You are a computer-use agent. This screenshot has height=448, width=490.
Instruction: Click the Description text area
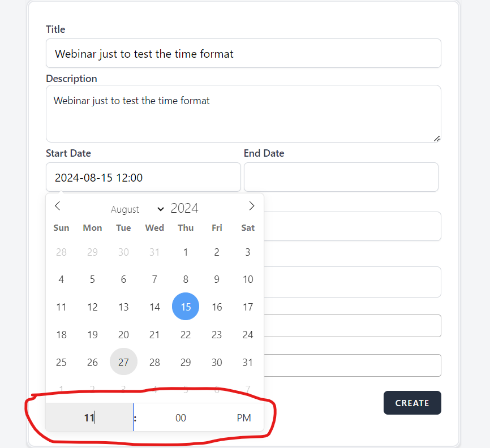click(243, 113)
